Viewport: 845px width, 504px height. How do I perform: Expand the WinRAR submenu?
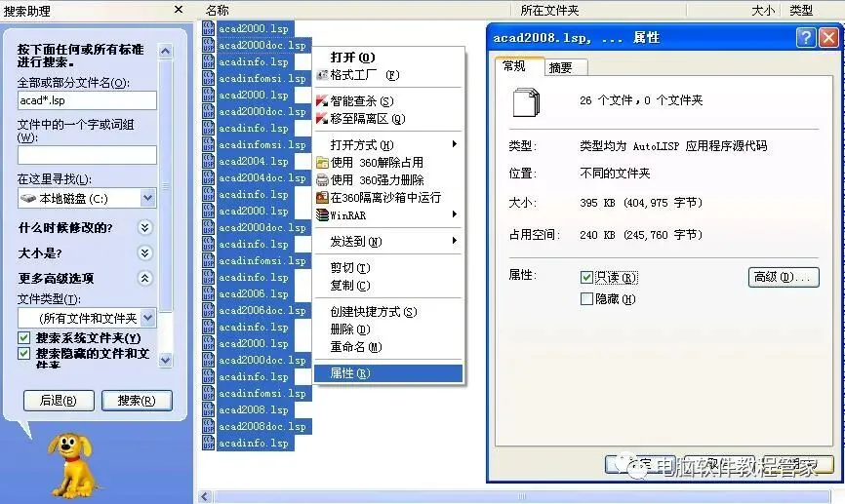click(455, 214)
